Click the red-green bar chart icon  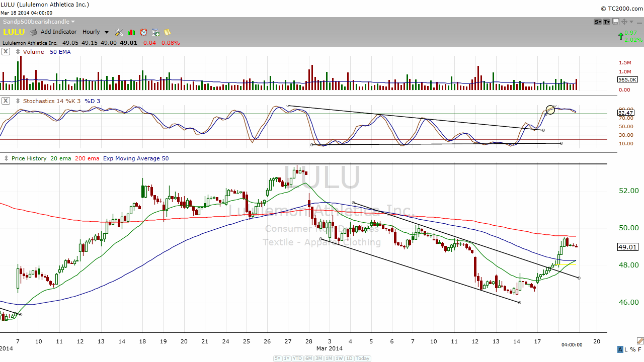(x=131, y=32)
